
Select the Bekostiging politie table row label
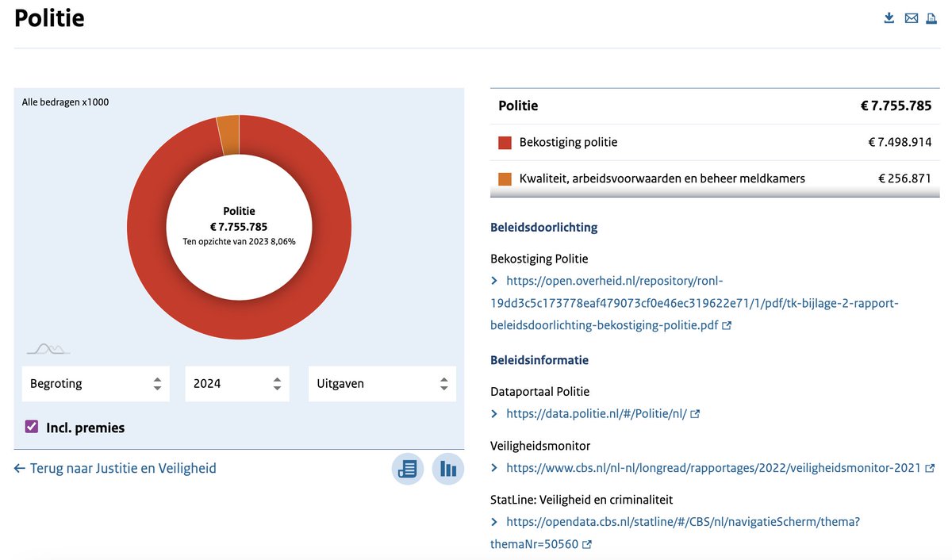pos(568,143)
